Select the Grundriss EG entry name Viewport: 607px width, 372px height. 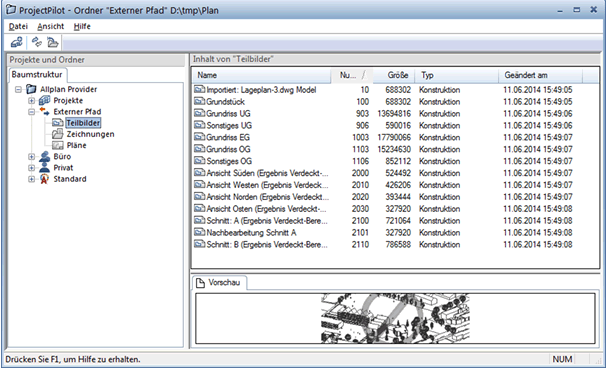[228, 138]
